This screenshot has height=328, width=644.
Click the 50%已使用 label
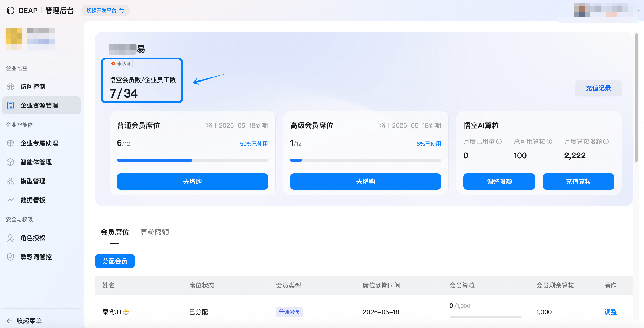pyautogui.click(x=254, y=144)
